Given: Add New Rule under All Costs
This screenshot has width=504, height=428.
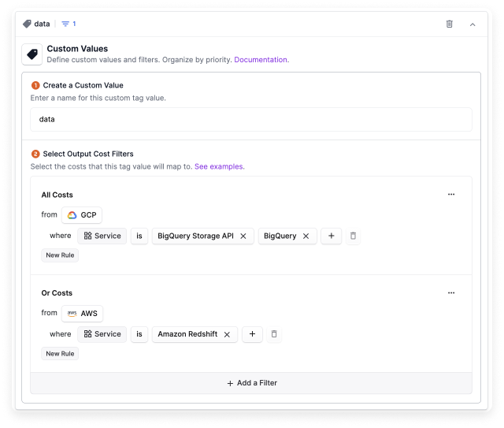Looking at the screenshot, I should point(60,255).
